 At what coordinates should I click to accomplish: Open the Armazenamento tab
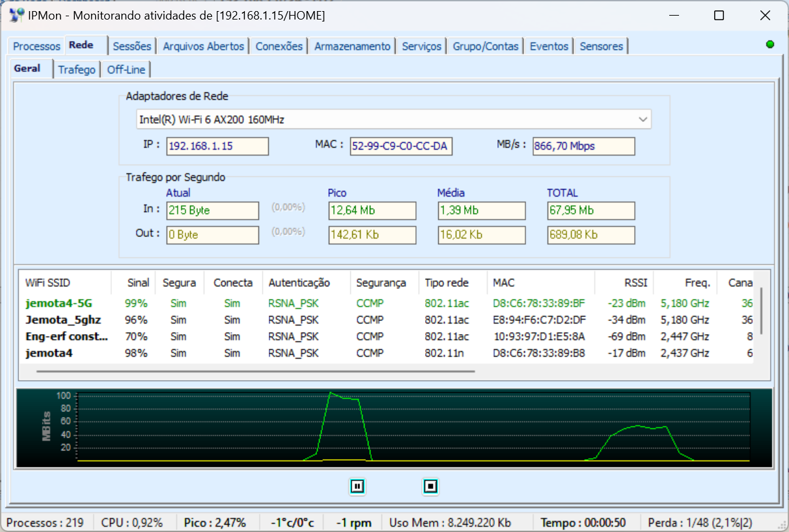[x=352, y=46]
